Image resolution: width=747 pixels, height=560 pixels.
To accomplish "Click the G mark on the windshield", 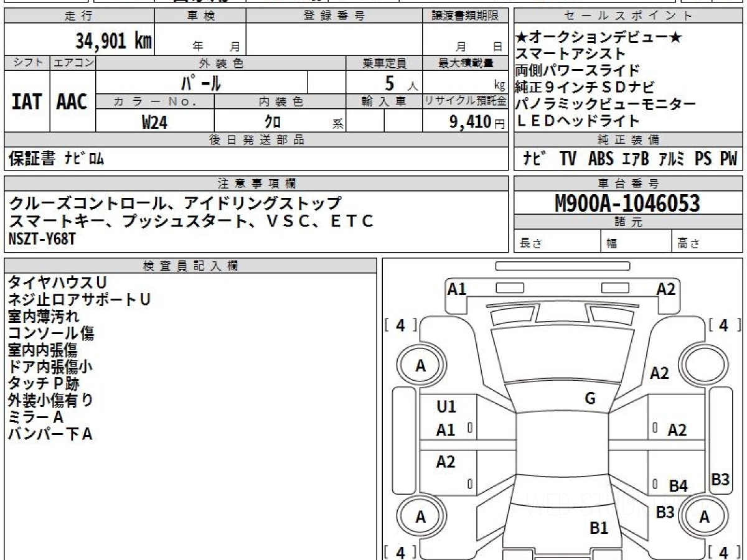I will point(590,399).
